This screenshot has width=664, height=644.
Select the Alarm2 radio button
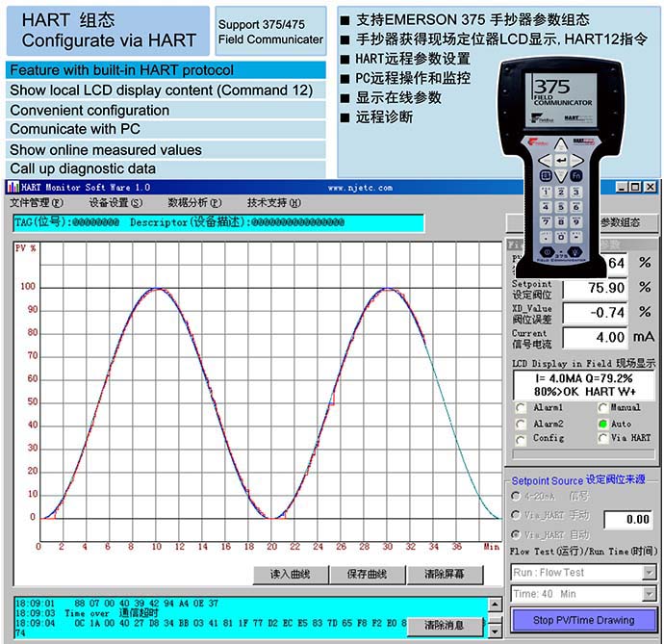click(x=521, y=425)
